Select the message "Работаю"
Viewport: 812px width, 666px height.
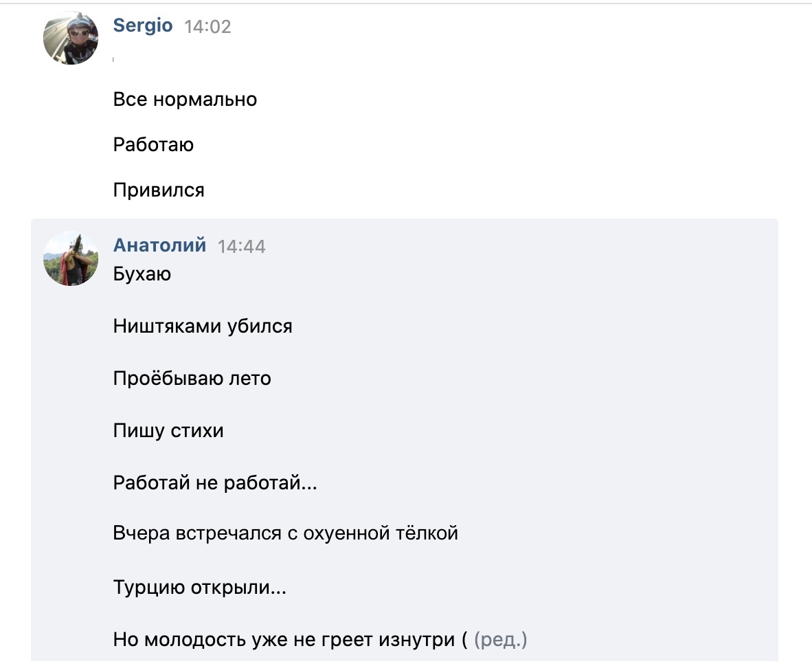[153, 145]
